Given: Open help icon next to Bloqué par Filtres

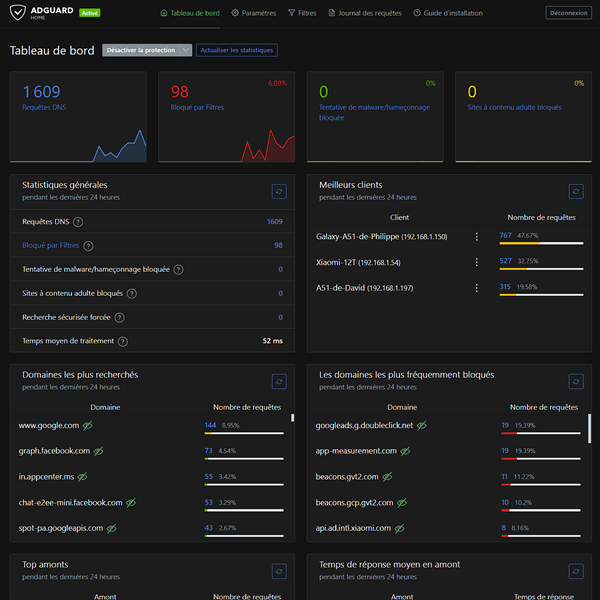Looking at the screenshot, I should click(88, 246).
